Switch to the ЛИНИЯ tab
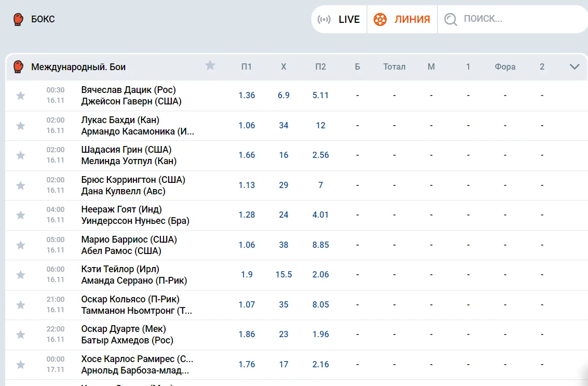588x386 pixels. [402, 19]
